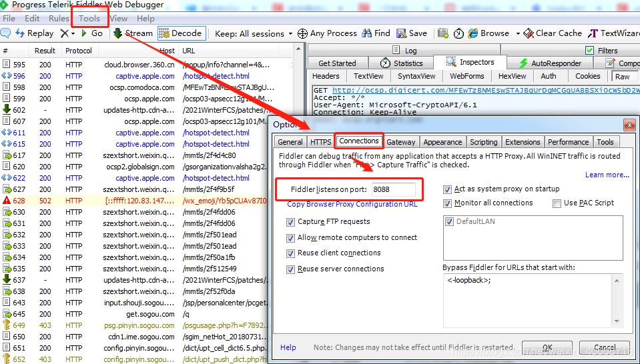640x364 pixels.
Task: Open the Statistics tab
Action: (x=401, y=63)
